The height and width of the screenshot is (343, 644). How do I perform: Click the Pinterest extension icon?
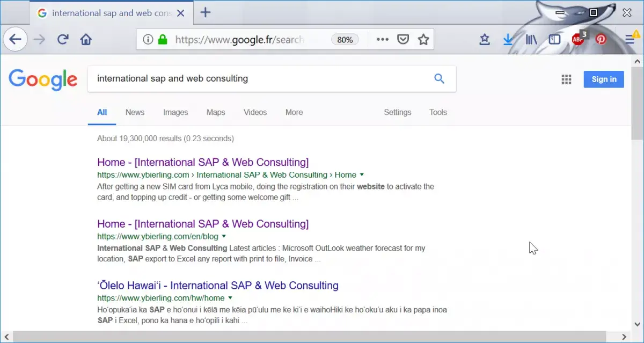coord(601,39)
